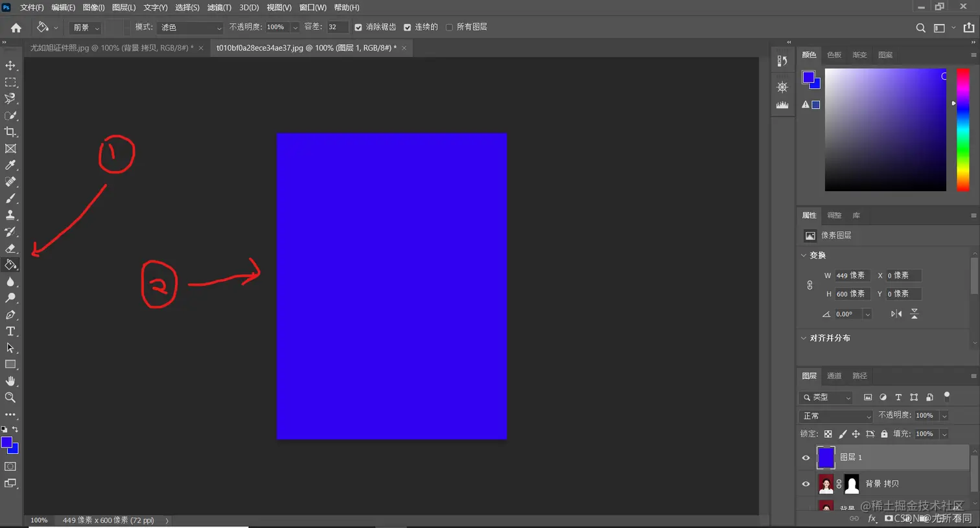Open the 图像(I) menu
Image resolution: width=980 pixels, height=528 pixels.
tap(94, 8)
